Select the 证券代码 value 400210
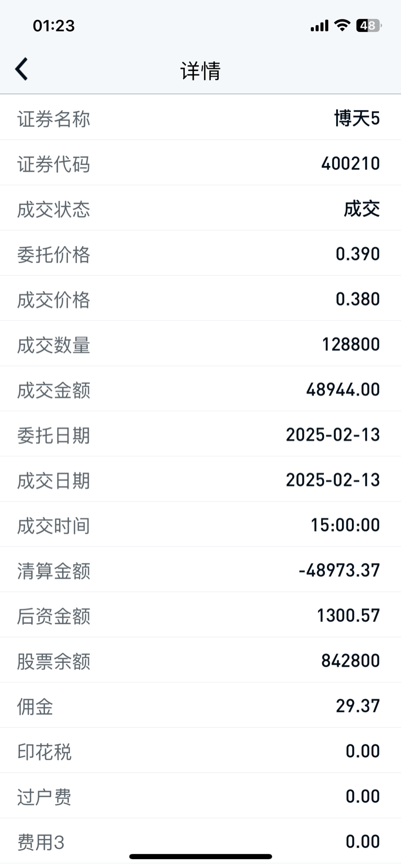The width and height of the screenshot is (401, 868). click(350, 163)
